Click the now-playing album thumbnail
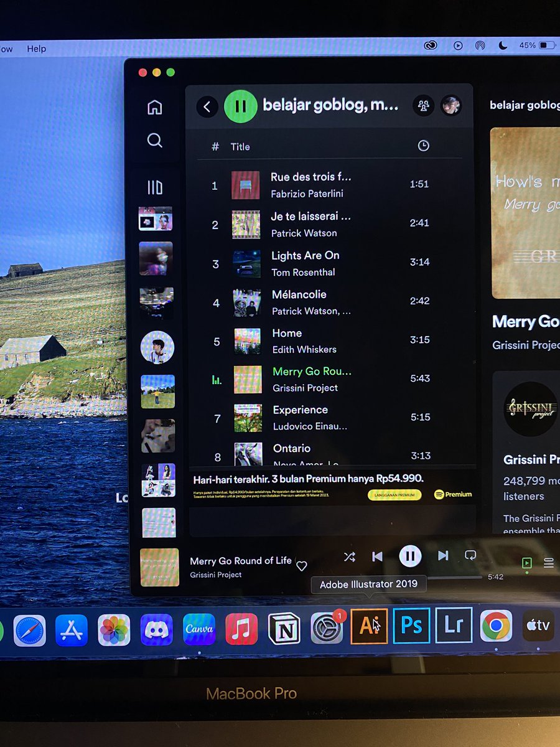 [x=159, y=567]
